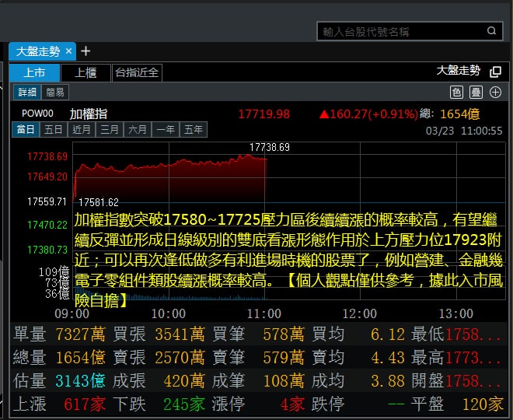
Task: Select the 五日 five-day period
Action: (54, 130)
